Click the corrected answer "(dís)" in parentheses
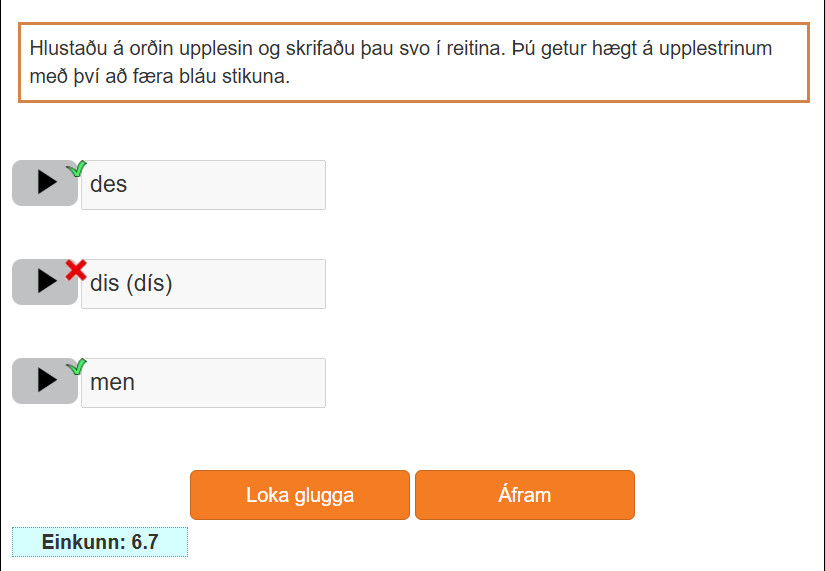826x571 pixels. coord(149,284)
